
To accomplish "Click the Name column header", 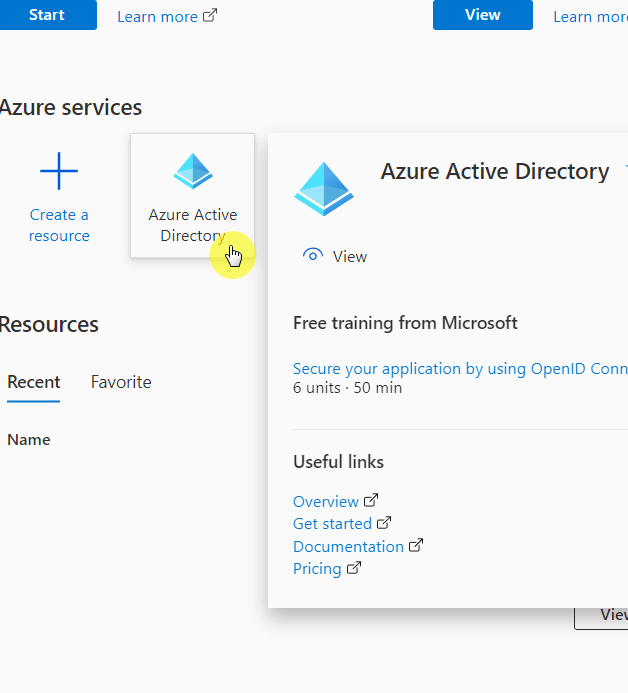I will (29, 440).
